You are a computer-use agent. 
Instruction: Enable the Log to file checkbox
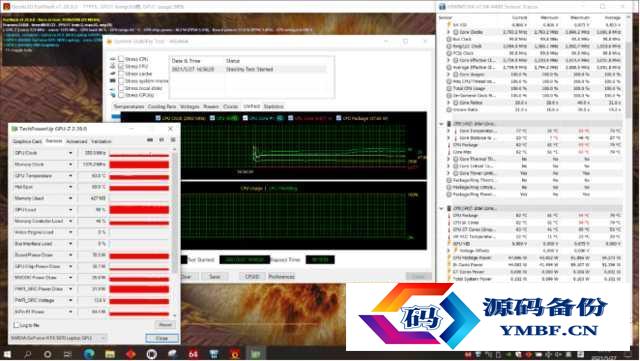pyautogui.click(x=17, y=325)
